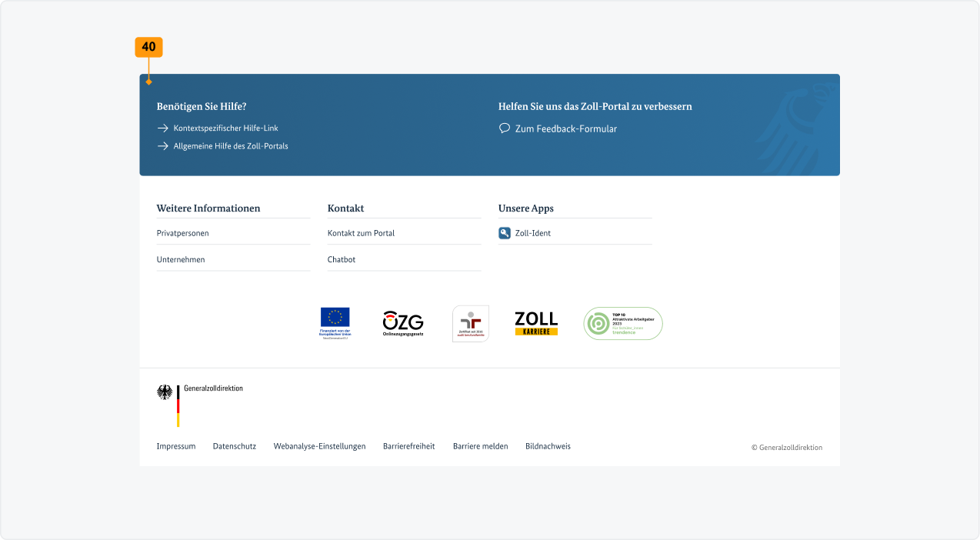Select the ZOLL Karriere logo
Viewport: 980px width, 540px height.
coord(535,323)
